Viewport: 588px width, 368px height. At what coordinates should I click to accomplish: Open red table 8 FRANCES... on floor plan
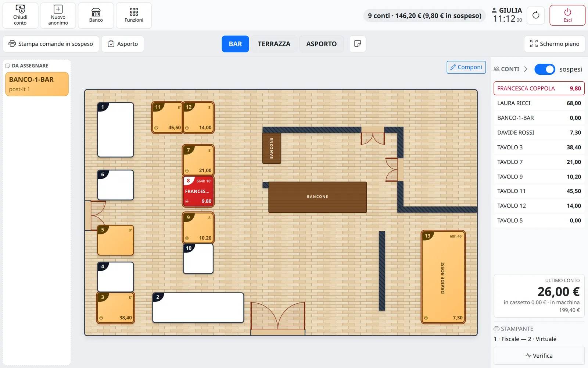(198, 191)
